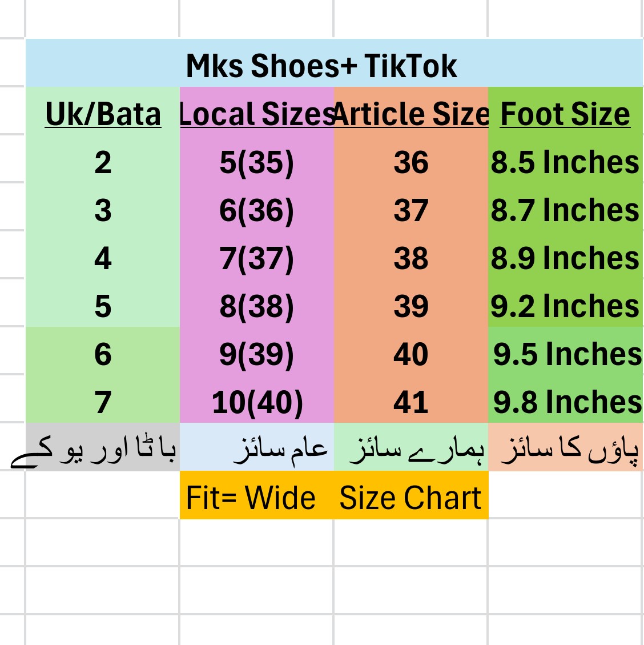This screenshot has height=645, width=644.
Task: Click the 9.2 Inches cell
Action: coord(565,306)
